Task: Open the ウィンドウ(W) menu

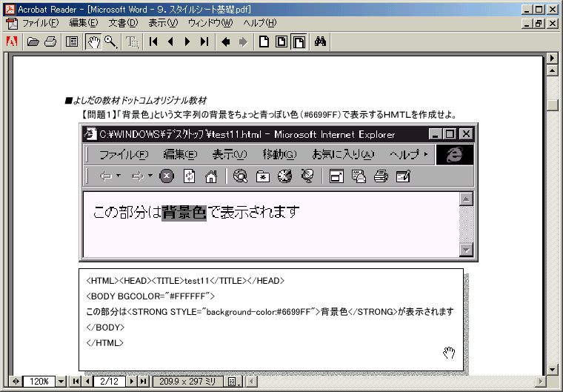Action: pyautogui.click(x=210, y=24)
